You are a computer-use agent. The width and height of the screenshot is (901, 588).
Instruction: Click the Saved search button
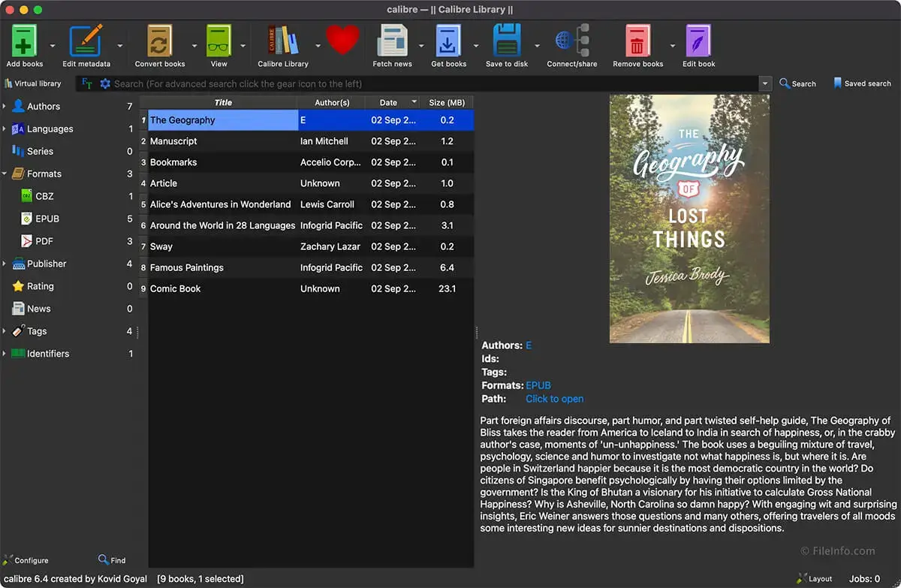pyautogui.click(x=861, y=83)
